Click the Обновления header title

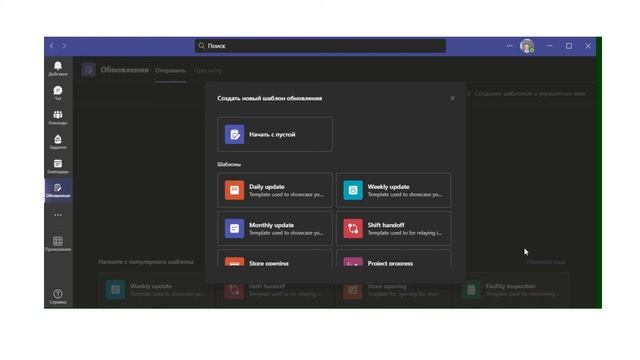pyautogui.click(x=124, y=70)
